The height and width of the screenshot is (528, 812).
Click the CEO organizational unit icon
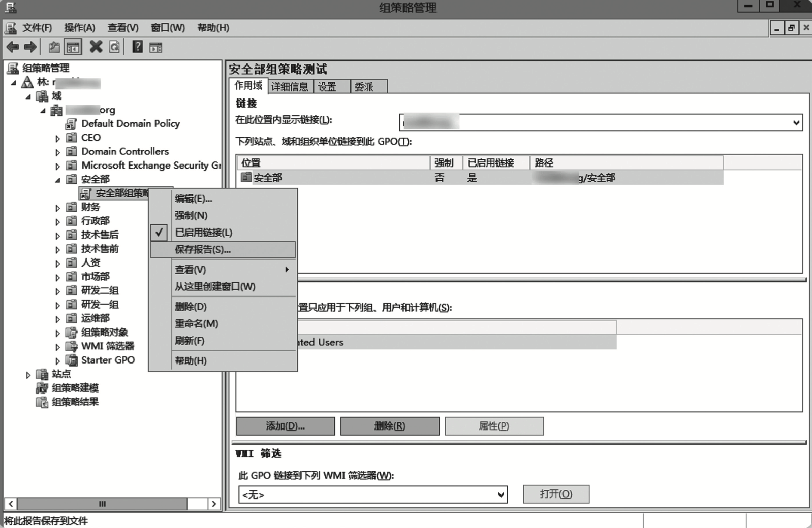[72, 138]
